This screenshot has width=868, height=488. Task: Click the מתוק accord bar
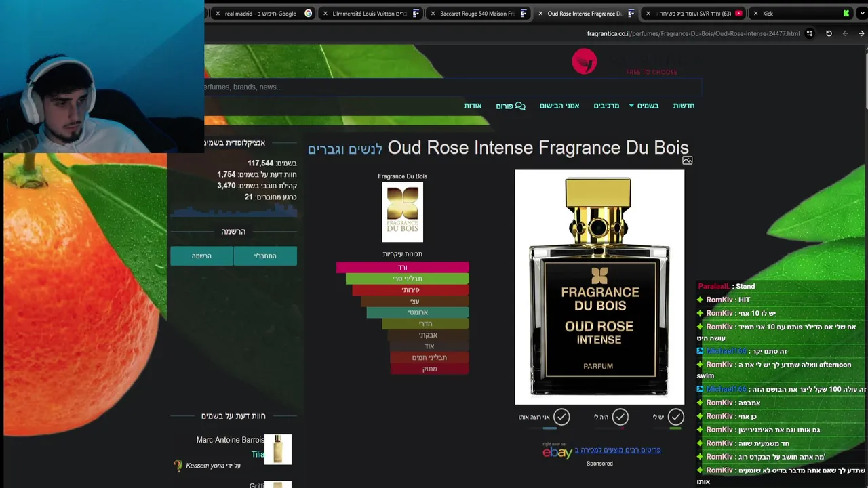pos(430,369)
